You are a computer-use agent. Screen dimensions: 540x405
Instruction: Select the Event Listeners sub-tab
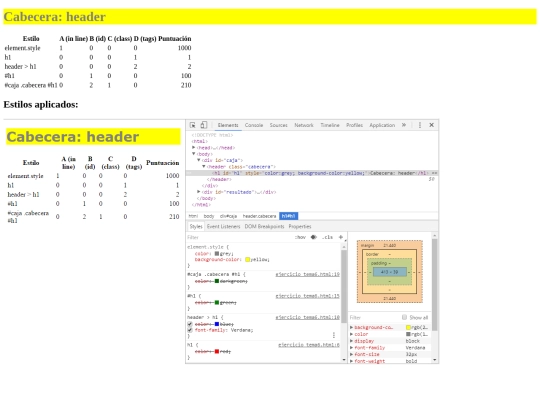(x=223, y=226)
